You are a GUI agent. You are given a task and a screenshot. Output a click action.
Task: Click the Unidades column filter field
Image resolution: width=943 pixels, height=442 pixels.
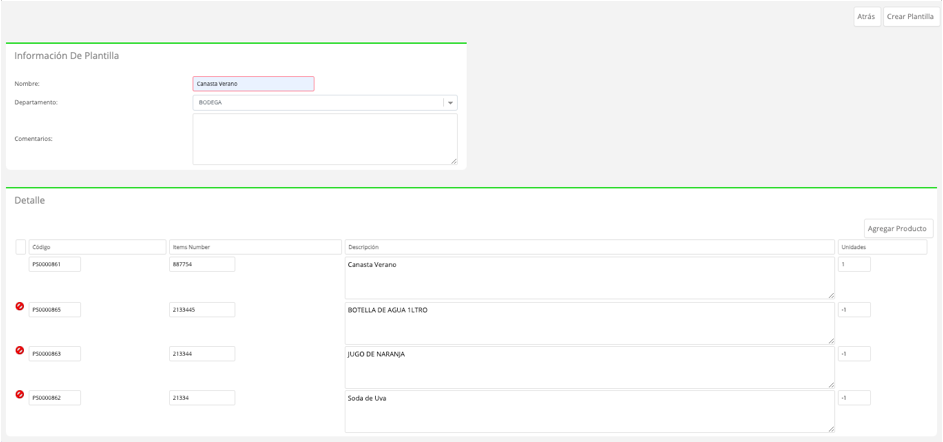coord(882,247)
